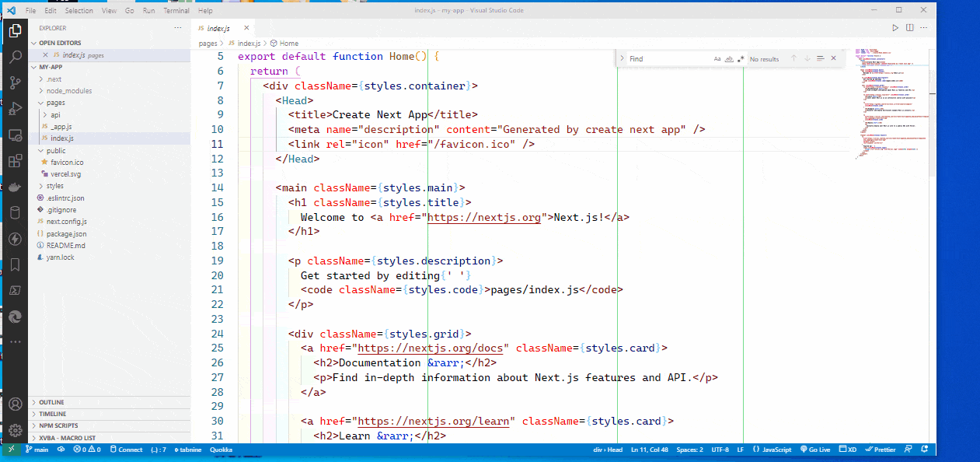This screenshot has width=980, height=462.
Task: Close the Find widget
Action: coord(833,58)
